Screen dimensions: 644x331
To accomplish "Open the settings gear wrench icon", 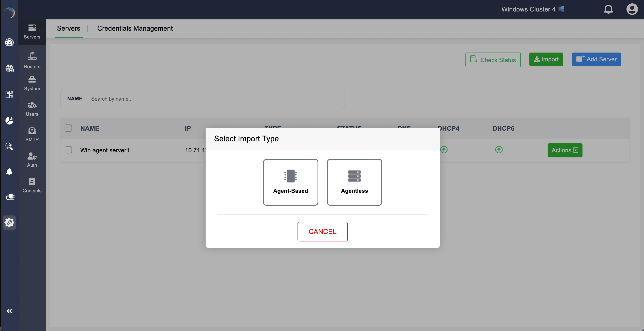I will 10,222.
